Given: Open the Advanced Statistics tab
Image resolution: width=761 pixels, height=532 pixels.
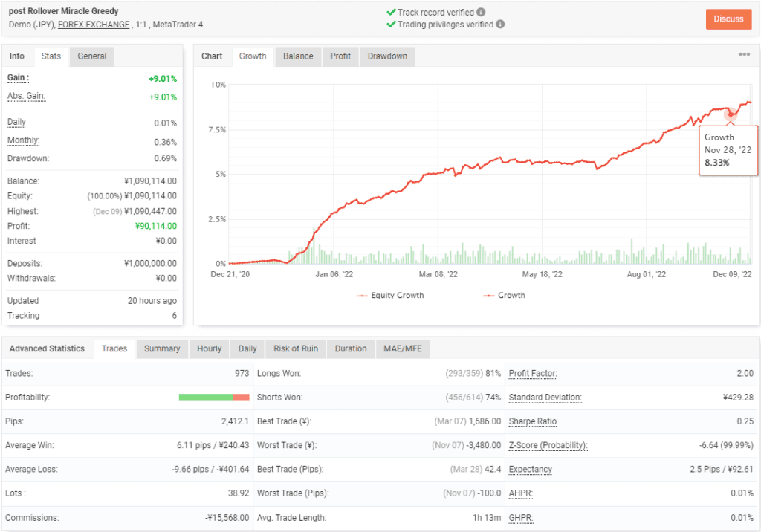Looking at the screenshot, I should (x=48, y=348).
